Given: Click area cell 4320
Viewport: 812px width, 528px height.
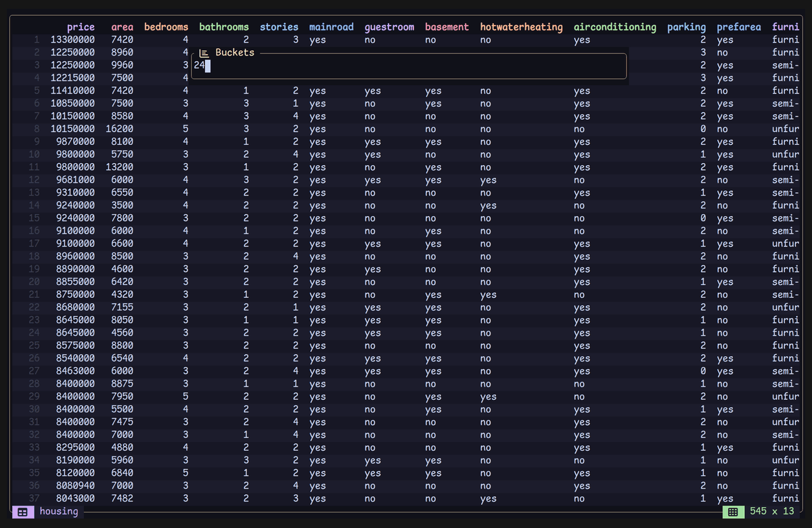Looking at the screenshot, I should click(122, 294).
